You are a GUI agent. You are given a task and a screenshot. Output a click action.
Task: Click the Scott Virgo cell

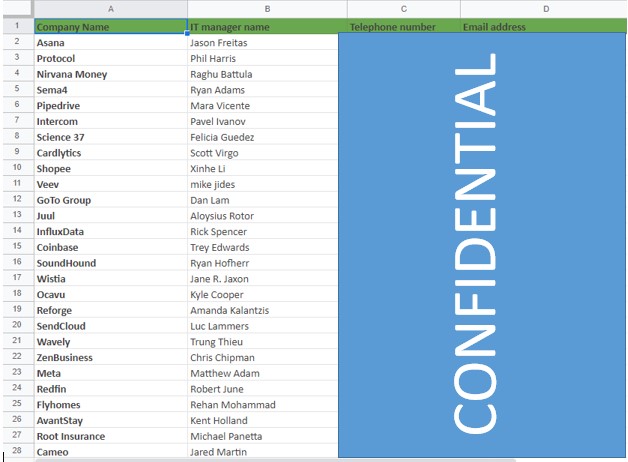[x=263, y=153]
